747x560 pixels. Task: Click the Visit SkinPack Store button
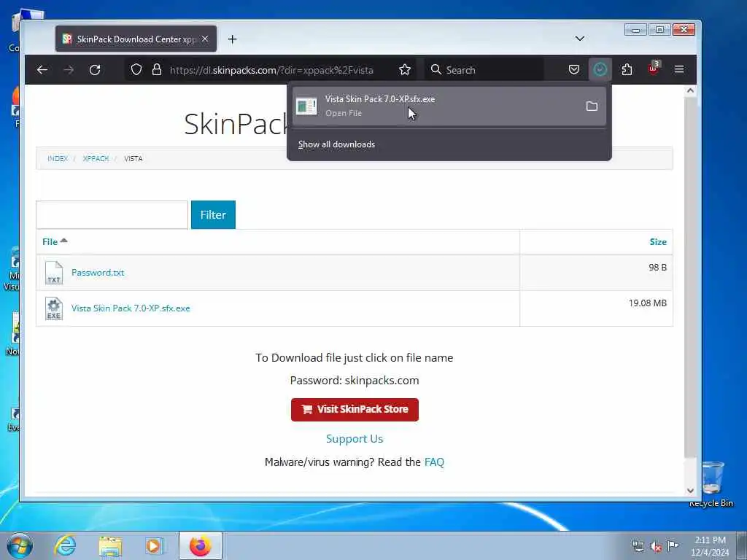pyautogui.click(x=355, y=410)
